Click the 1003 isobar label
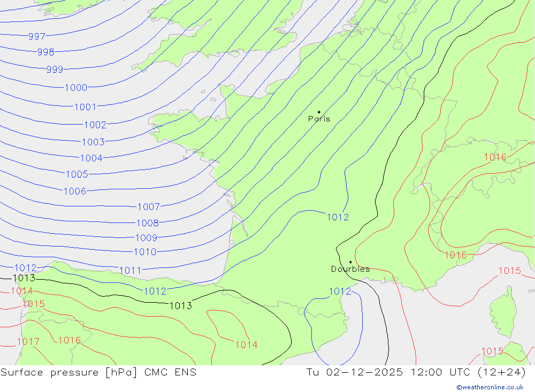Screen dimensions: 535x392 [93, 142]
